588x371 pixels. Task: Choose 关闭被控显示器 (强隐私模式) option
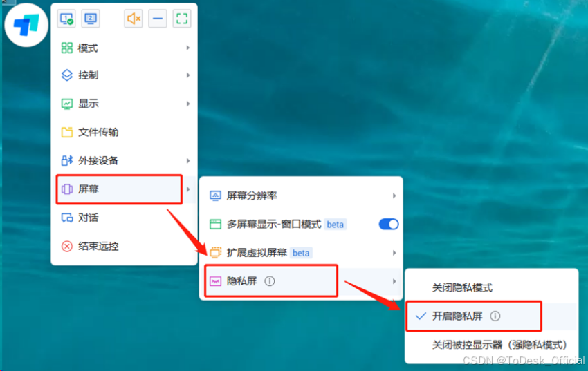point(492,345)
